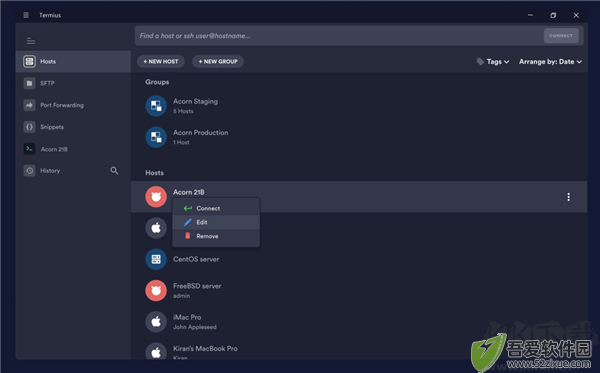Switch to Acorn 21B terminal tab in sidebar
The width and height of the screenshot is (600, 373).
point(73,149)
